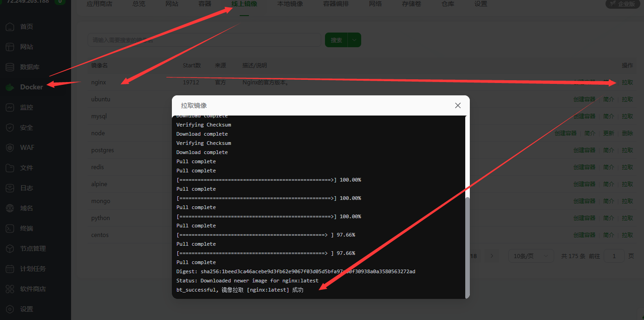The image size is (644, 320).
Task: Click the Docker icon in sidebar
Action: (10, 87)
